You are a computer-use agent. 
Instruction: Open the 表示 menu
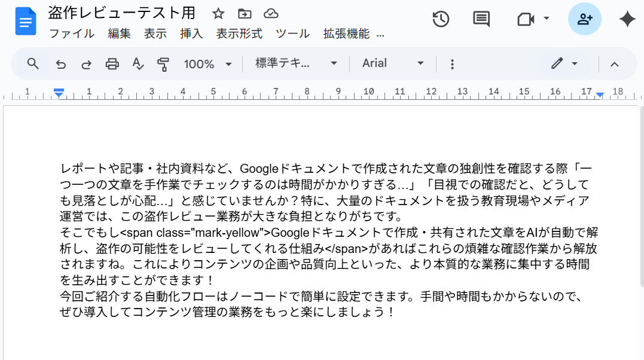coord(155,33)
